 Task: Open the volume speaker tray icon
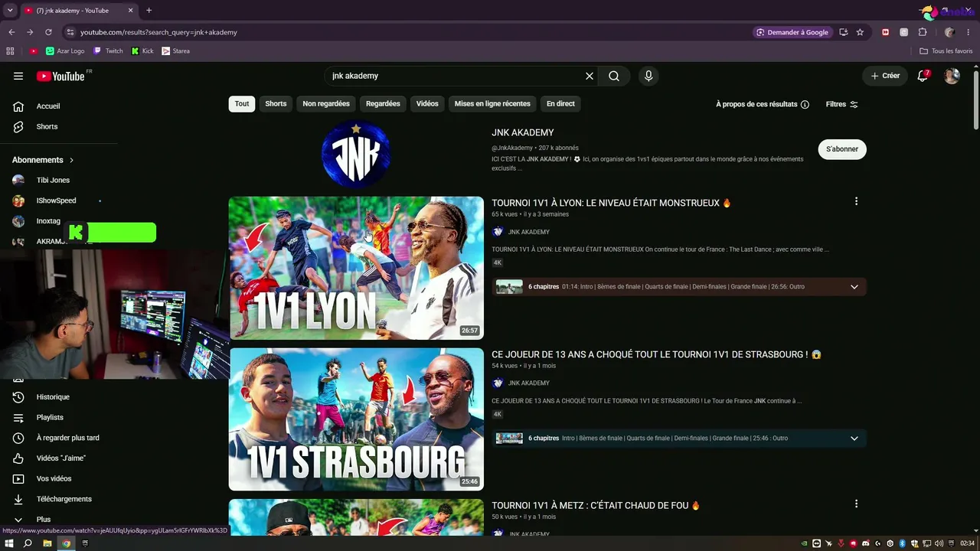tap(939, 543)
